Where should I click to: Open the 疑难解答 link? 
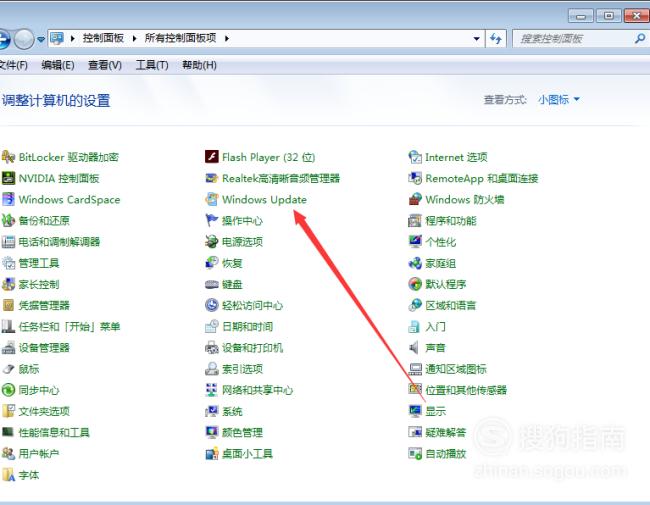446,432
